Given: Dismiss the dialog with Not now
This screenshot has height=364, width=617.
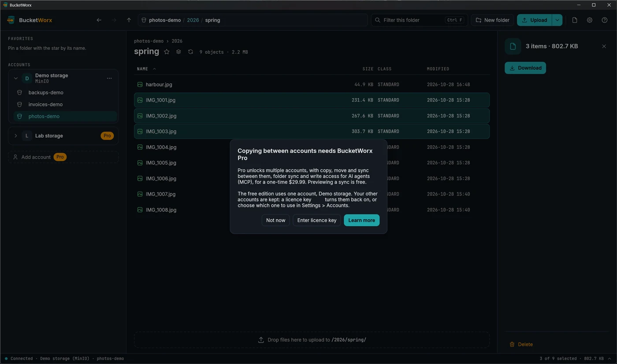Looking at the screenshot, I should coord(275,221).
